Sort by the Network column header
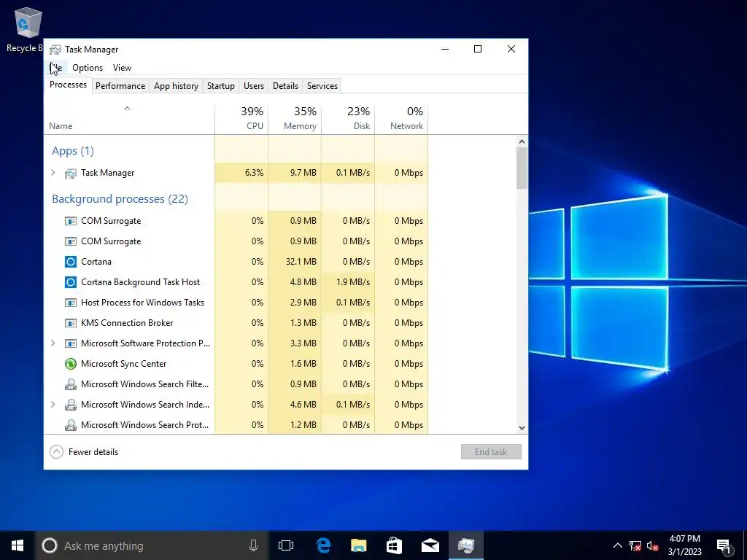Viewport: 747px width, 560px height. (402, 119)
